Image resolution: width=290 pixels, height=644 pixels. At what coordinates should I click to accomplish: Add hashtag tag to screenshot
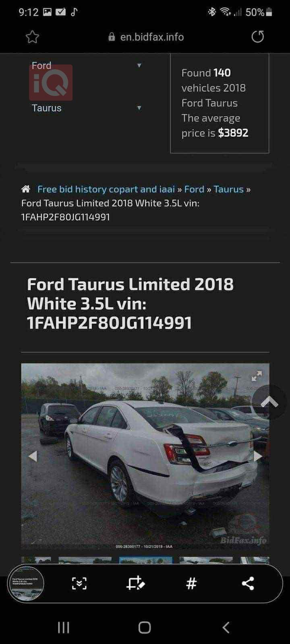point(192,583)
